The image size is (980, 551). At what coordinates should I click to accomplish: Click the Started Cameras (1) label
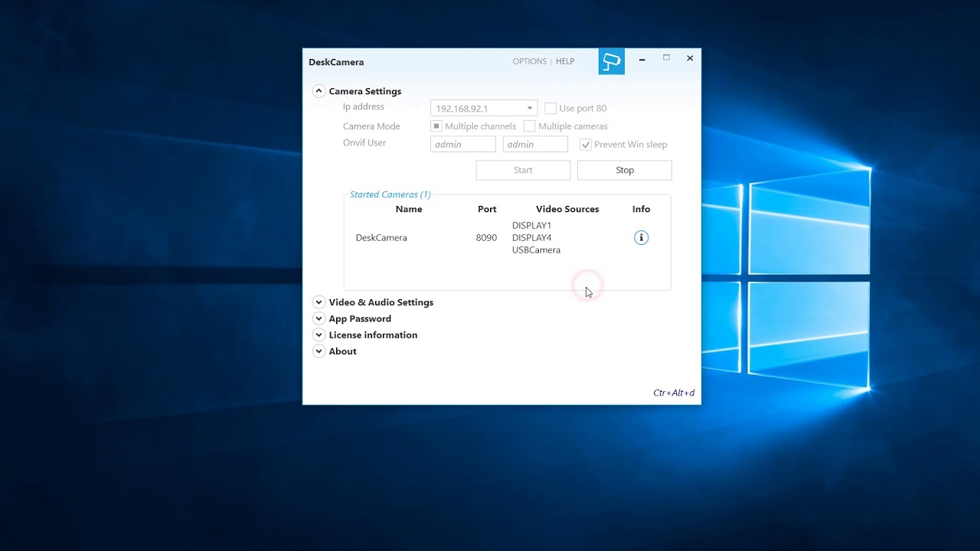(x=390, y=194)
